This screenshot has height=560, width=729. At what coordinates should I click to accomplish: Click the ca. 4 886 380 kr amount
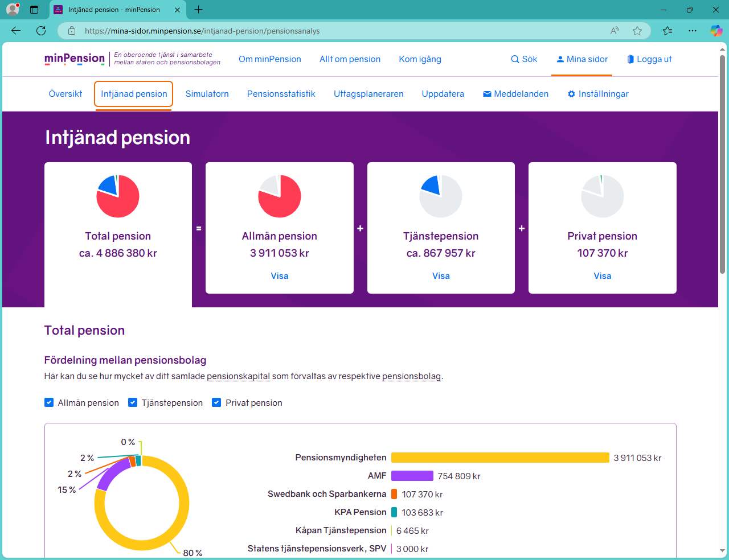pos(118,253)
